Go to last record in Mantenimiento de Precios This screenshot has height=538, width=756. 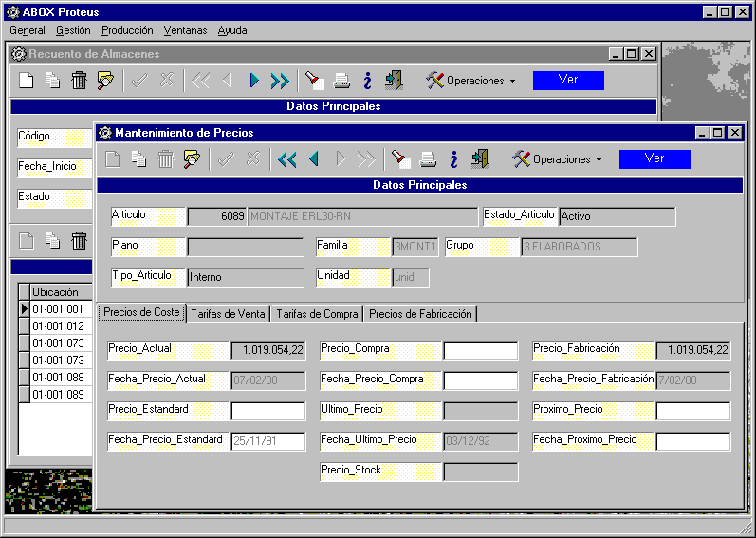coord(366,159)
